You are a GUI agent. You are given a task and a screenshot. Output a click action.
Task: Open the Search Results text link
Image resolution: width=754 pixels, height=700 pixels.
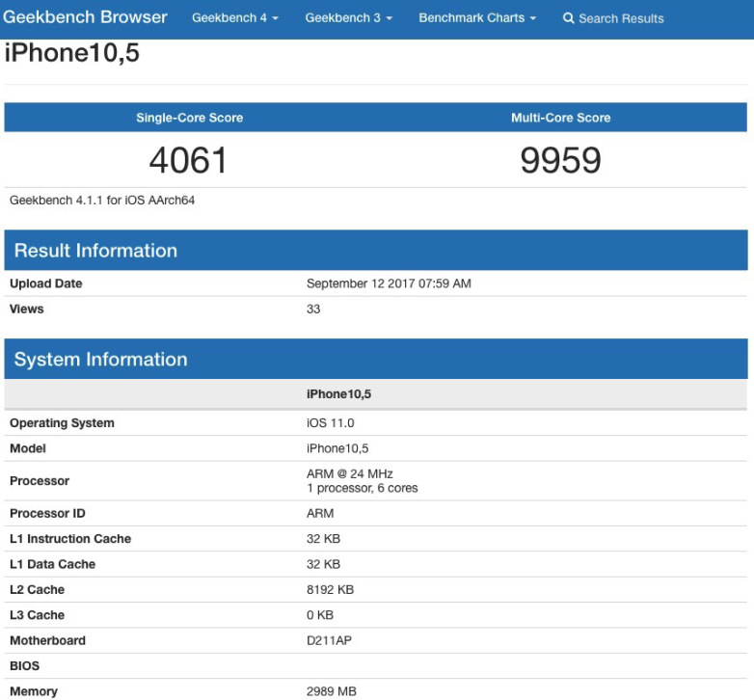[x=621, y=18]
